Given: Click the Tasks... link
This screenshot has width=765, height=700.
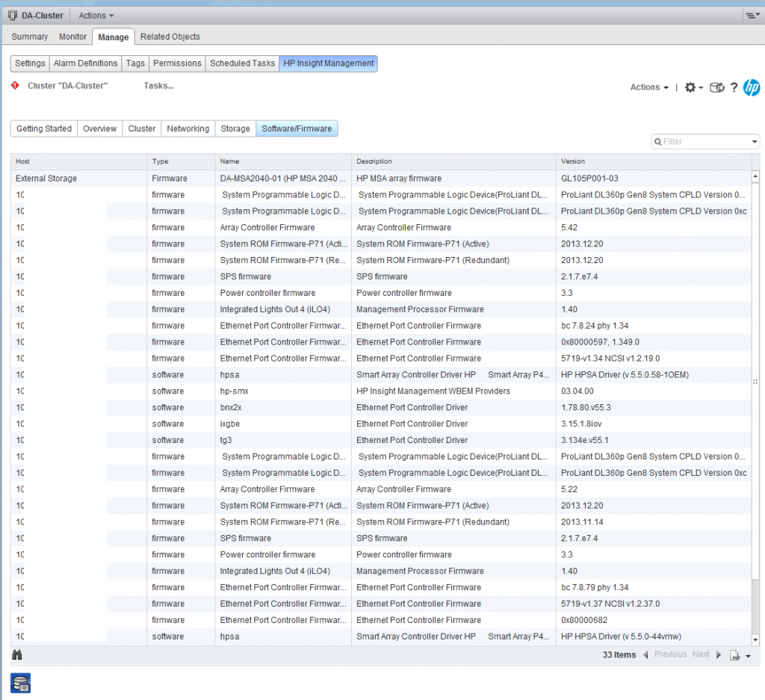Looking at the screenshot, I should [158, 85].
